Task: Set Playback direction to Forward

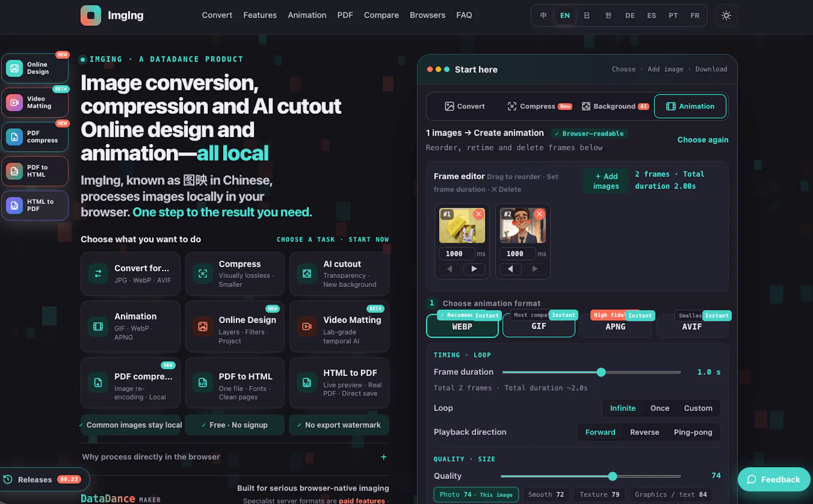Action: (600, 432)
